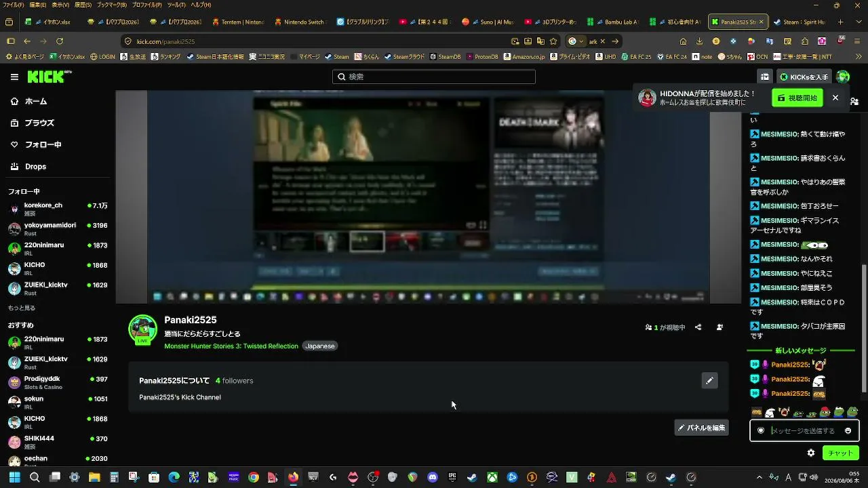This screenshot has height=488, width=868.
Task: Expand the もっと見る followed list
Action: point(22,308)
